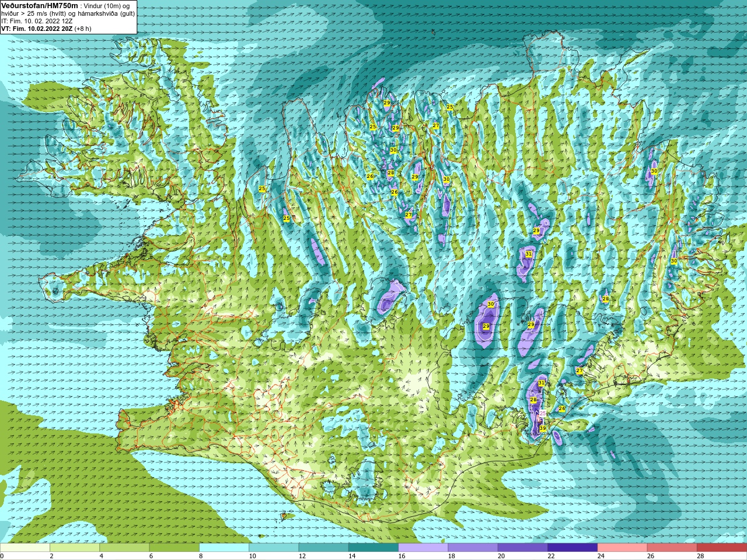Viewport: 747px width, 560px height.
Task: Click the lavender 16–18 legend swatch
Action: 423,548
